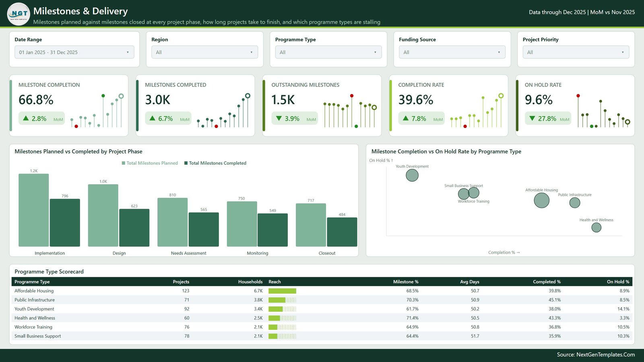The height and width of the screenshot is (362, 644).
Task: Open the Date Range dropdown
Action: tap(74, 52)
